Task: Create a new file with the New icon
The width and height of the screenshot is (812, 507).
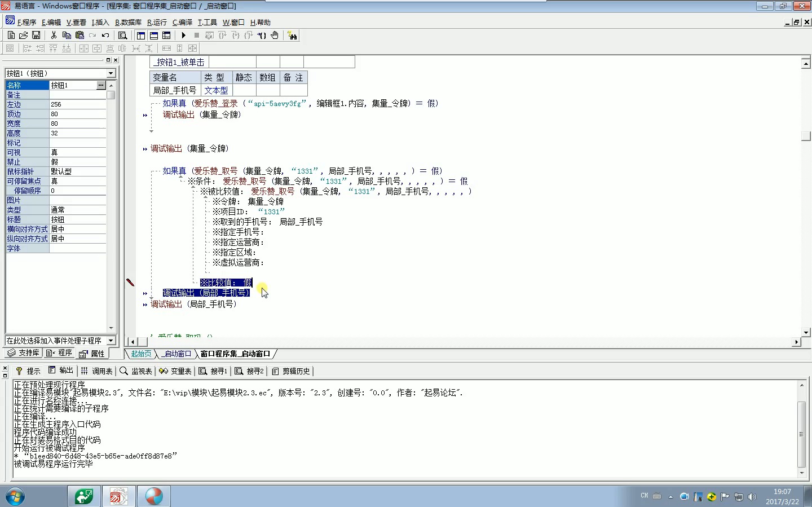Action: pyautogui.click(x=11, y=35)
